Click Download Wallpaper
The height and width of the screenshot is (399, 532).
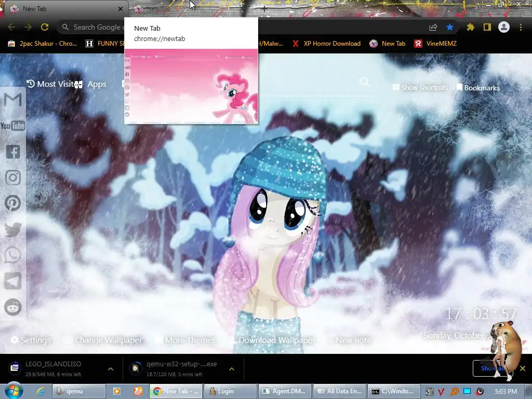(x=272, y=340)
